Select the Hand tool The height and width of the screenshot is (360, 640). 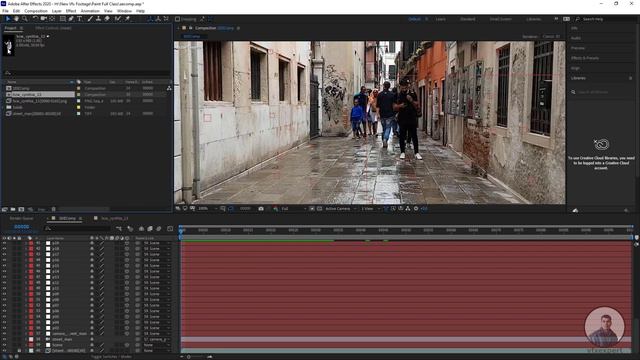tap(16, 19)
